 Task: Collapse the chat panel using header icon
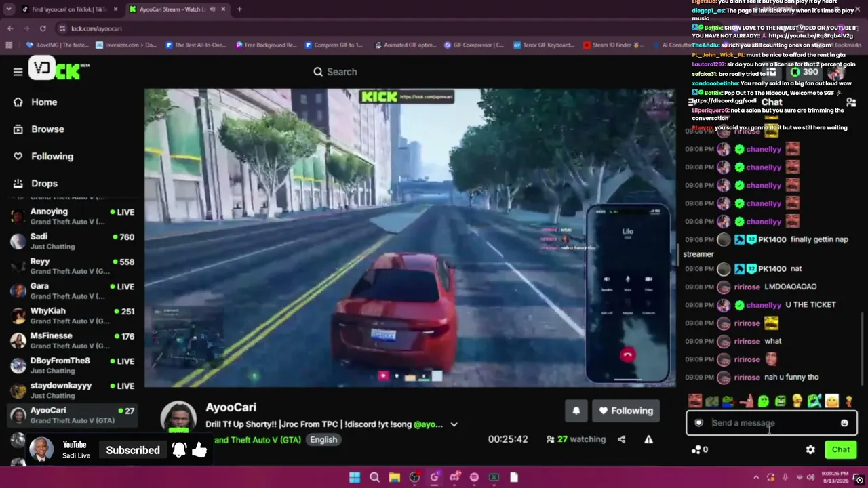click(692, 102)
